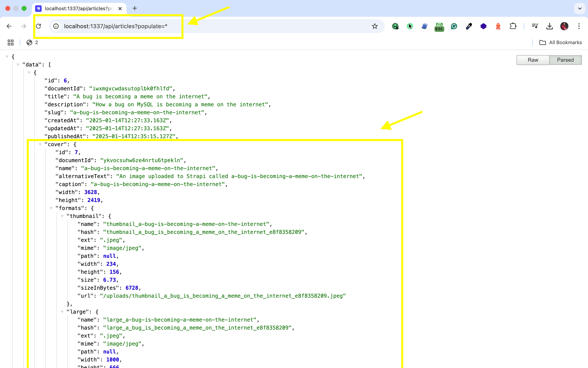This screenshot has height=368, width=588.
Task: Open All Bookmarks folder
Action: pyautogui.click(x=561, y=43)
